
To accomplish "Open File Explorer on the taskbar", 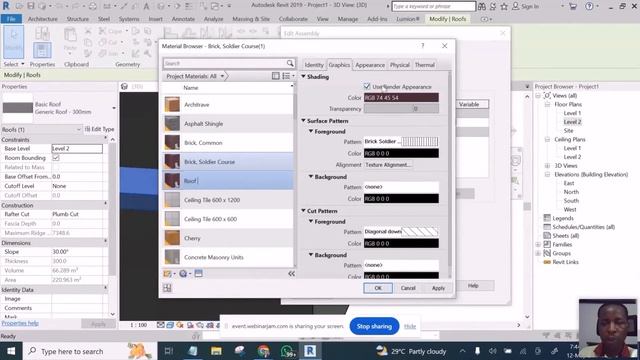I will click(216, 351).
